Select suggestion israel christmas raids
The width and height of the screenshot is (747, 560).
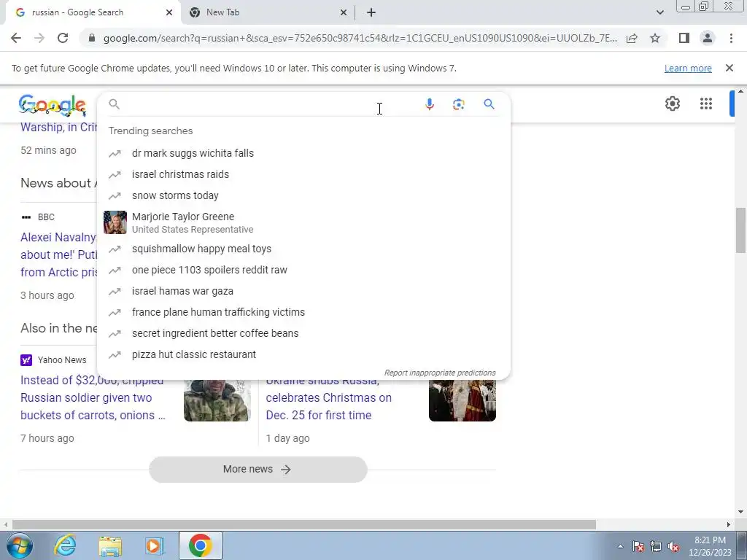pyautogui.click(x=303, y=174)
